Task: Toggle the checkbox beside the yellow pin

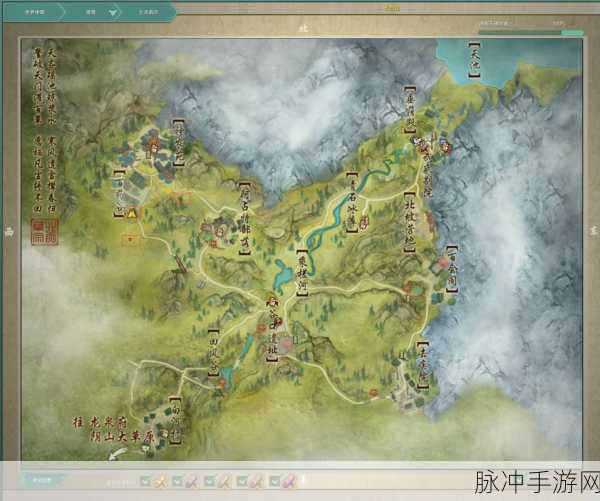Action: point(145,481)
